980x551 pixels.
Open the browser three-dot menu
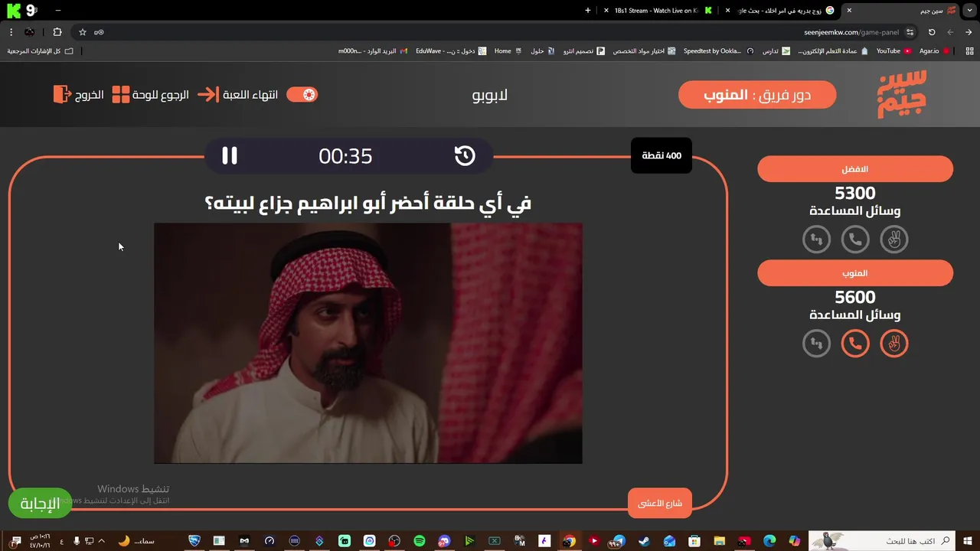11,32
